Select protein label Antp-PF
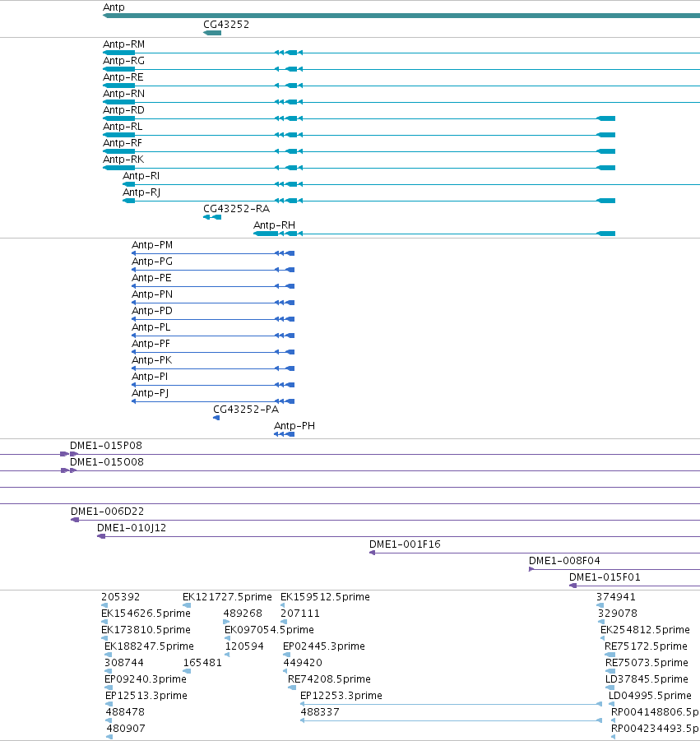The width and height of the screenshot is (700, 741). tap(151, 344)
